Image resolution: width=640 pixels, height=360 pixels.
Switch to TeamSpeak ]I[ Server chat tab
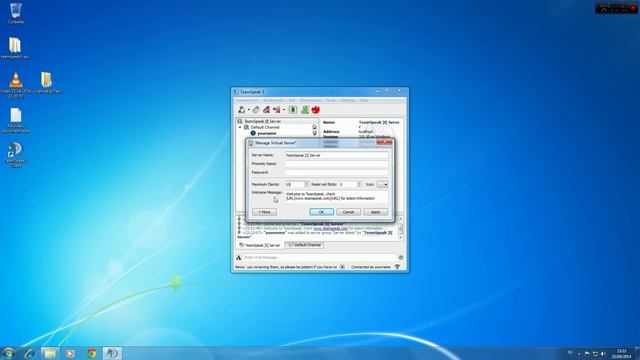click(x=260, y=245)
